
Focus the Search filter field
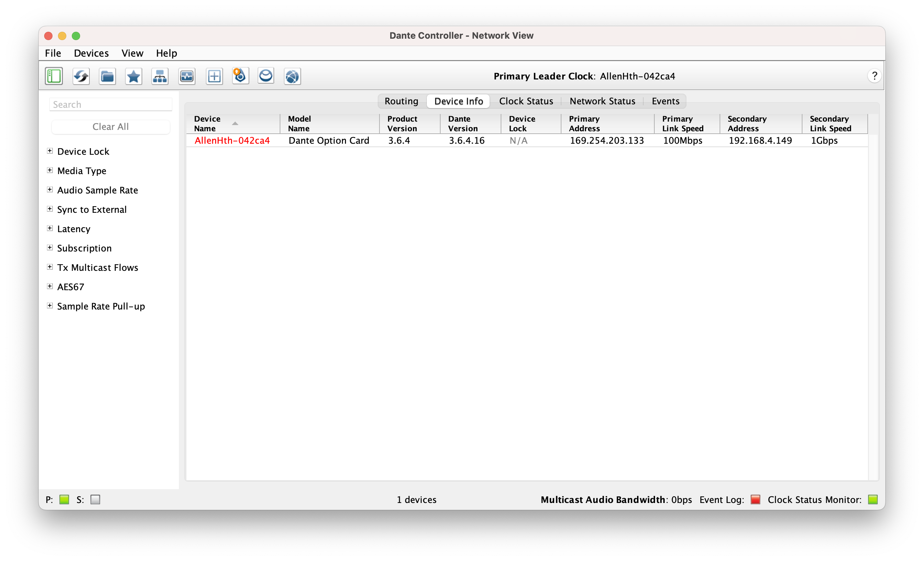point(110,104)
